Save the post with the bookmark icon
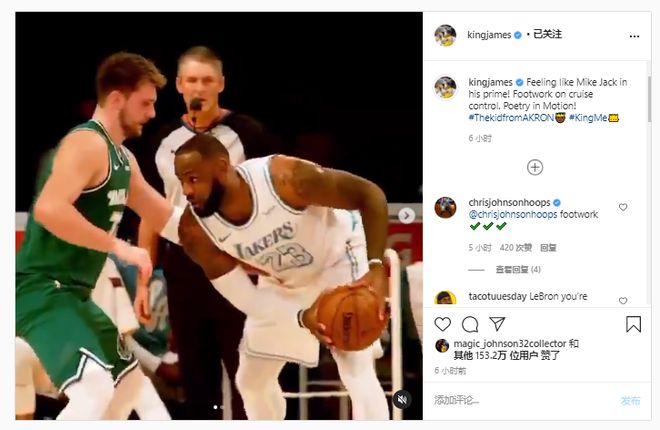The width and height of the screenshot is (660, 430). [633, 324]
